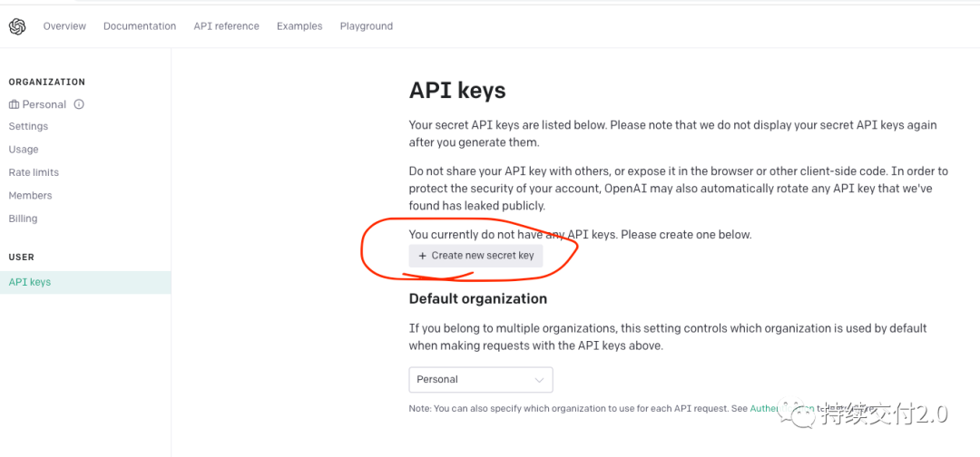This screenshot has width=980, height=457.
Task: View the Usage page
Action: 24,150
